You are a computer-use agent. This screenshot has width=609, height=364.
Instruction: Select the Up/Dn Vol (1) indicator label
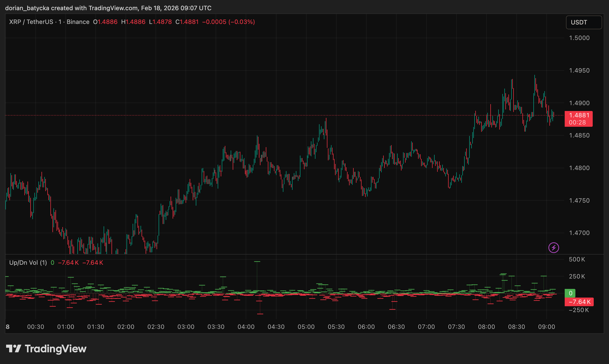(28, 263)
